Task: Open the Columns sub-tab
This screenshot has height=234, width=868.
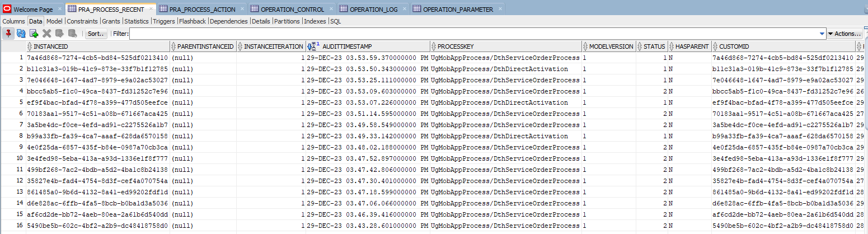Action: tap(14, 21)
